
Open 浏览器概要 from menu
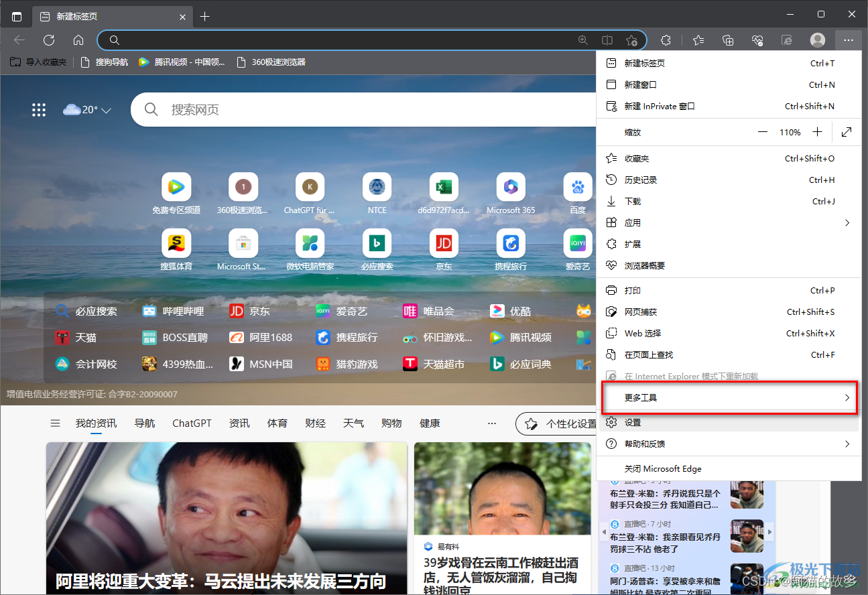pyautogui.click(x=729, y=265)
